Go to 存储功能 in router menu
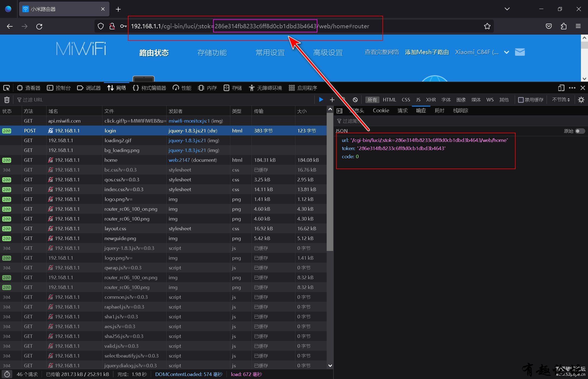Viewport: 588px width, 379px height. coord(212,52)
